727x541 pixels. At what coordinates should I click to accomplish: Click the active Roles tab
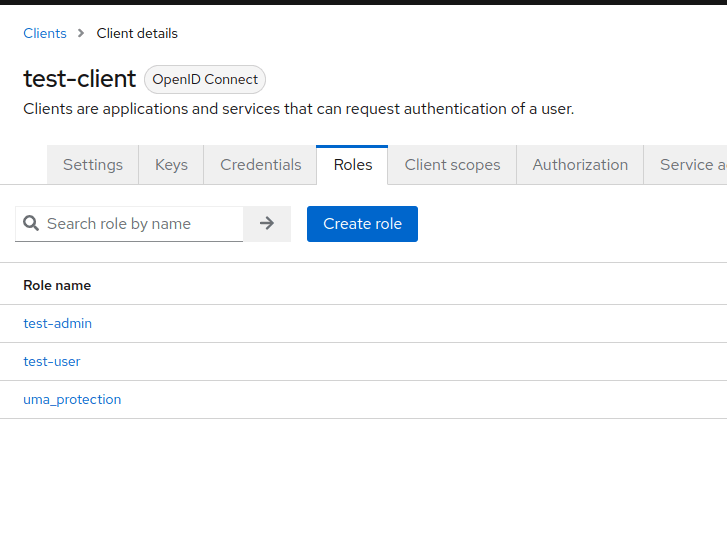pyautogui.click(x=352, y=165)
